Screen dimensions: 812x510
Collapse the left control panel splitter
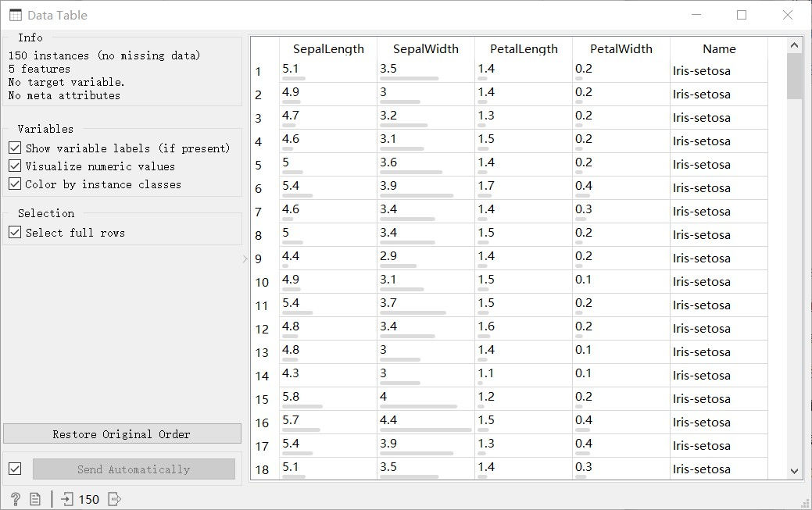click(x=245, y=259)
